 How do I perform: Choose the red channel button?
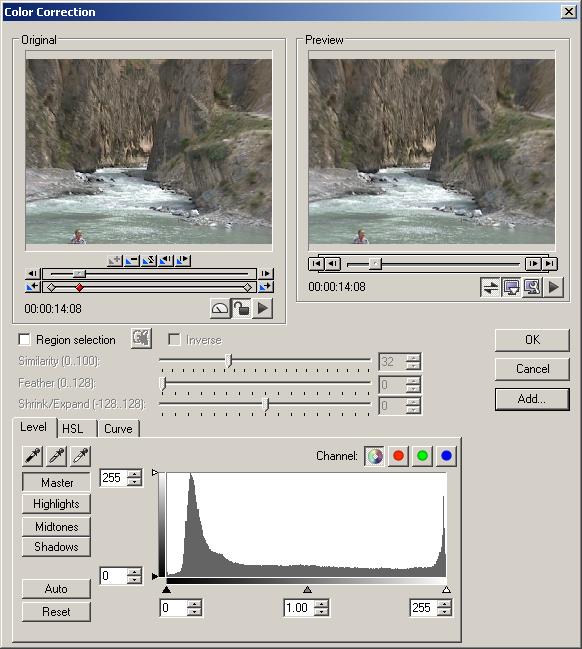(398, 456)
